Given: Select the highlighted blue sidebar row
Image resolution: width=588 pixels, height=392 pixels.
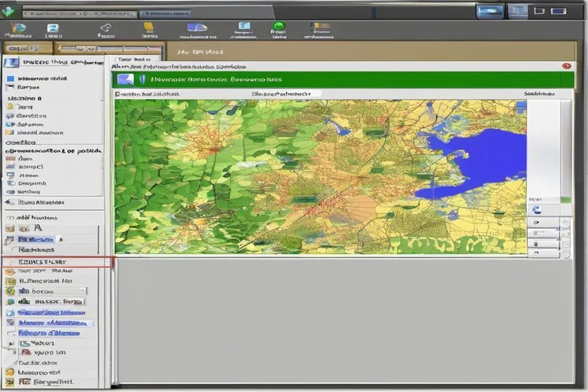Looking at the screenshot, I should tap(36, 239).
